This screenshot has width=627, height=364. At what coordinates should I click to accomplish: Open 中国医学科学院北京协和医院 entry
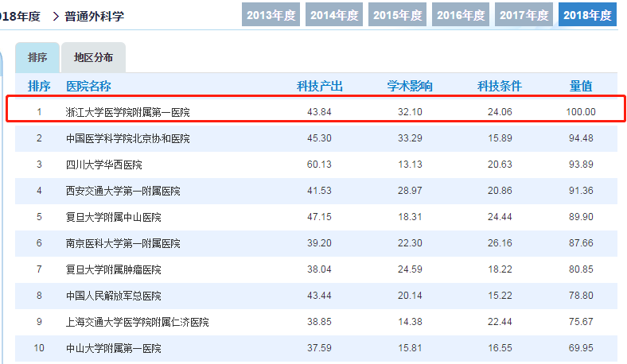(x=127, y=138)
